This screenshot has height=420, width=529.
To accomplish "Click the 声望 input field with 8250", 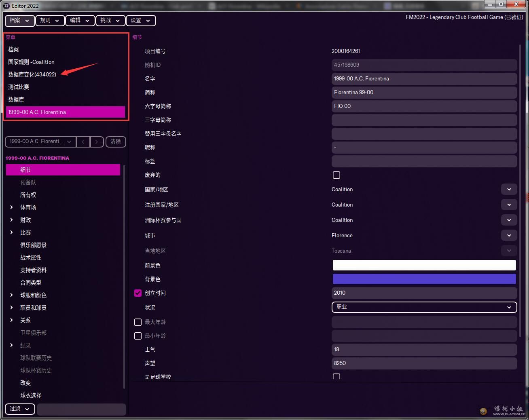I will pyautogui.click(x=424, y=363).
